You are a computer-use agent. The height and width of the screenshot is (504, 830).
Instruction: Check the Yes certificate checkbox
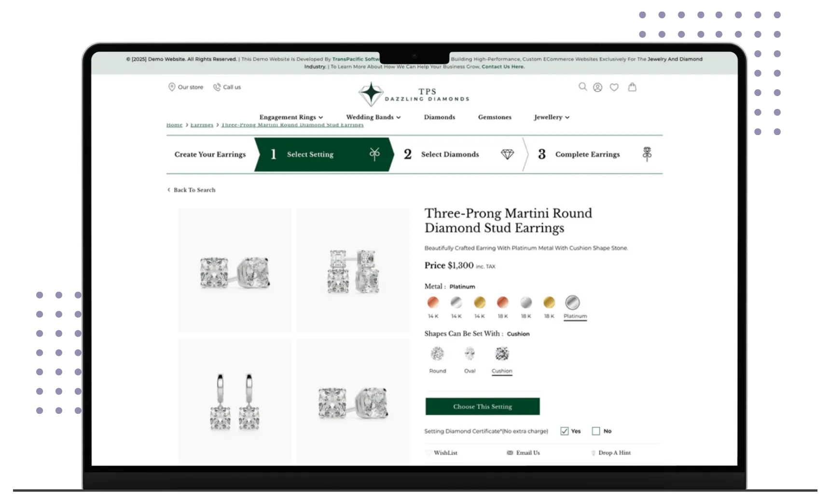[x=564, y=431]
